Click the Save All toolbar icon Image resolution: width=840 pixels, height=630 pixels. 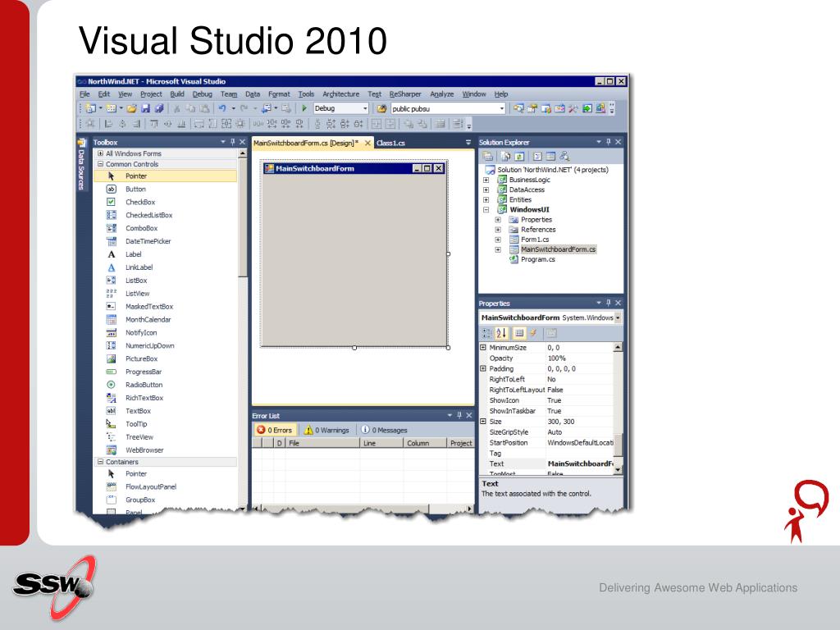(158, 108)
